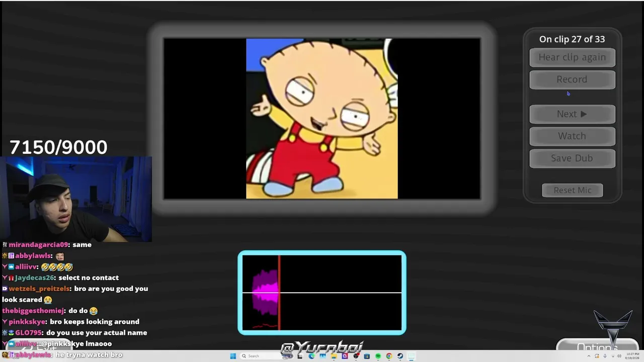This screenshot has height=362, width=644.
Task: Open Microsoft Edge from the taskbar
Action: click(311, 356)
